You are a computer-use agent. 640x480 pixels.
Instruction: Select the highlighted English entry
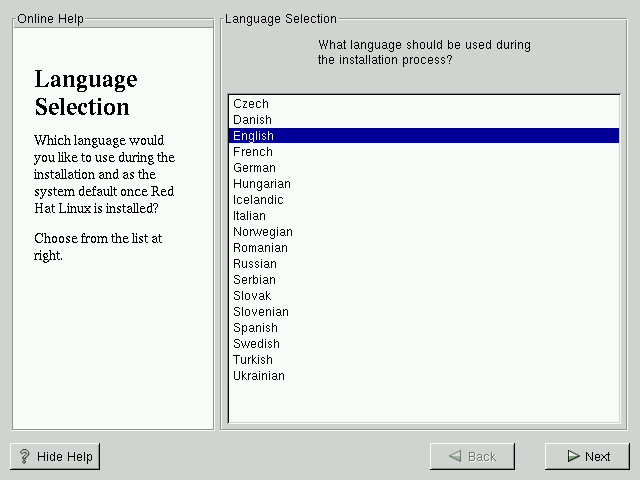[x=254, y=136]
